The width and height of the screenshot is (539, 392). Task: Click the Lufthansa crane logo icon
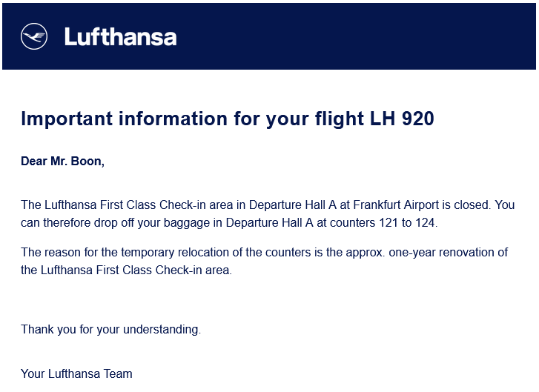tap(34, 36)
